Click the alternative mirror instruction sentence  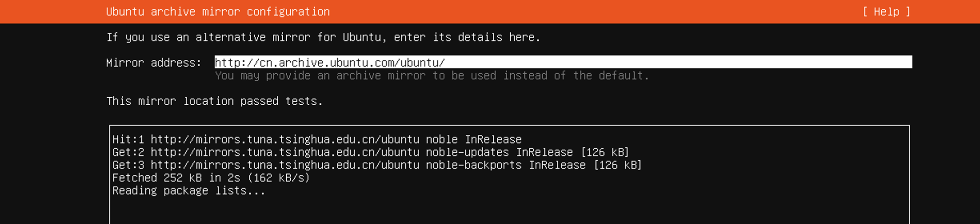323,37
